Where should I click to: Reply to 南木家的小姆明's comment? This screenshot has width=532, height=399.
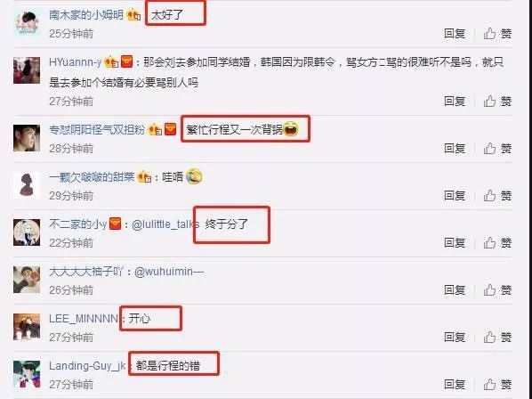(455, 33)
